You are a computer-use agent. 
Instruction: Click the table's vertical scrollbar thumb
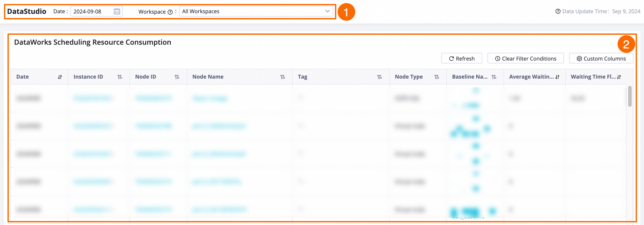[630, 96]
